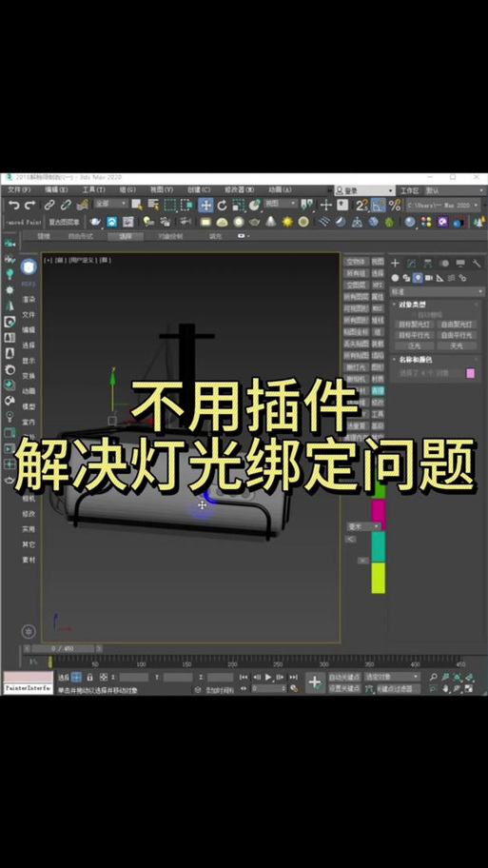Click the Sun light icon in toolbar
488x868 pixels.
click(x=287, y=222)
